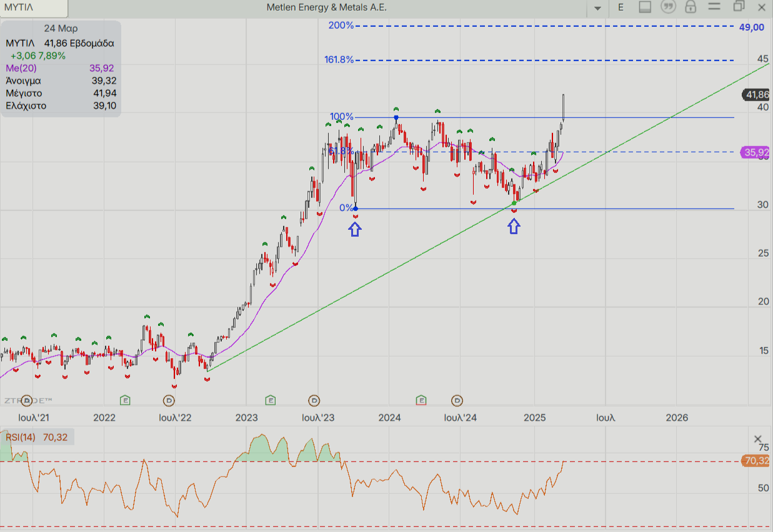Click the purple 35,92 badge on price axis
Image resolution: width=773 pixels, height=532 pixels.
[x=756, y=152]
